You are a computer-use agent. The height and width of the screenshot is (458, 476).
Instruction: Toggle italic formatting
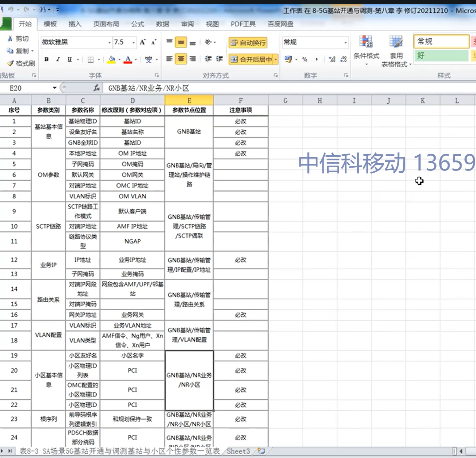(x=58, y=59)
